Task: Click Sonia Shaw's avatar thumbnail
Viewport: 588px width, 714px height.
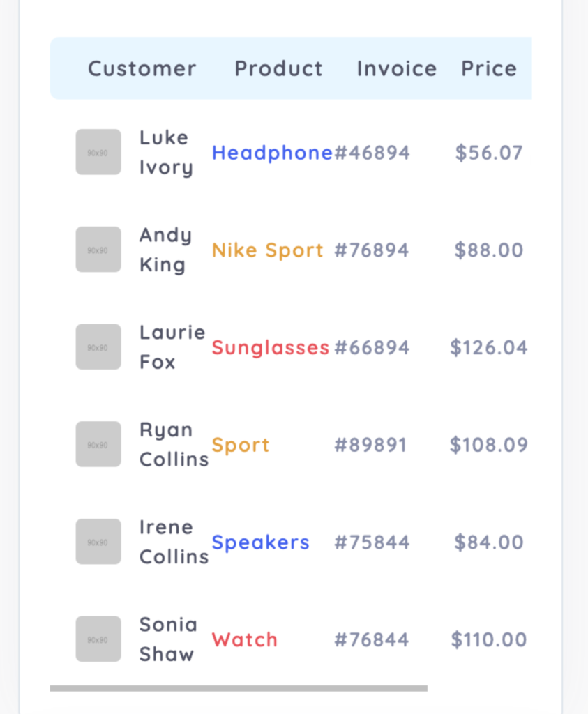Action: pos(98,639)
